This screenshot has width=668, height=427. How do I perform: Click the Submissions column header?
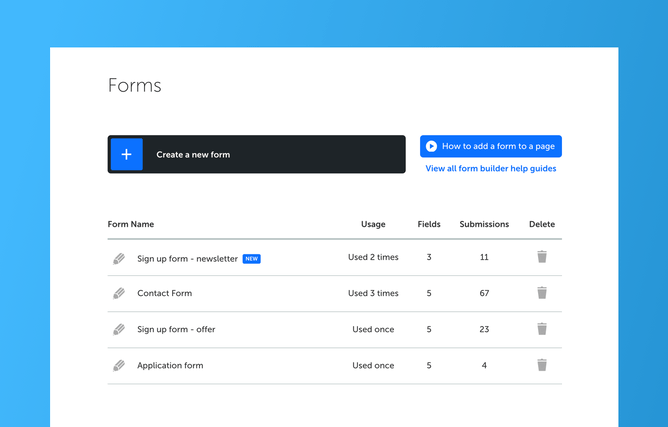(484, 224)
